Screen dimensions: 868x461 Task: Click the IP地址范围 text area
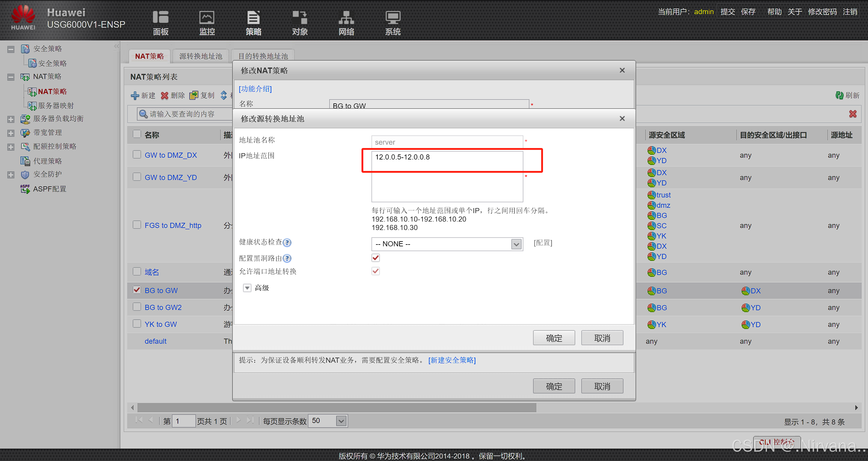tap(447, 176)
